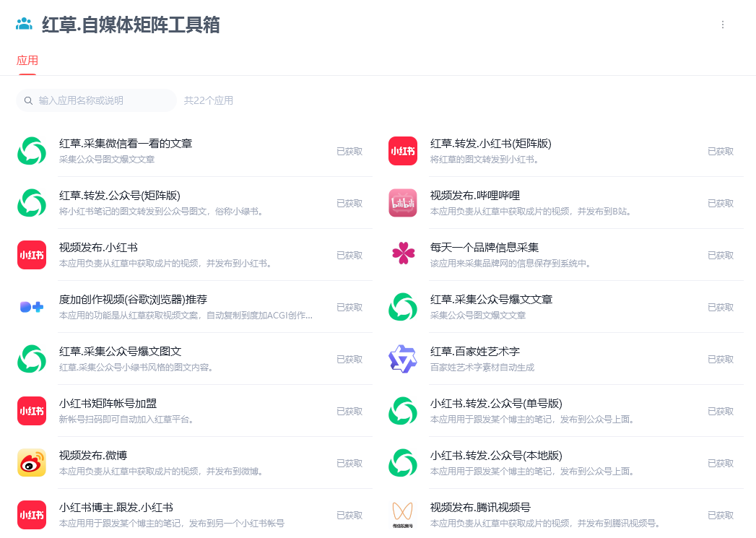Screen dimensions: 756x538
Task: Click 已获取 for 小红书.转发.公众号(本地版)
Action: click(721, 464)
